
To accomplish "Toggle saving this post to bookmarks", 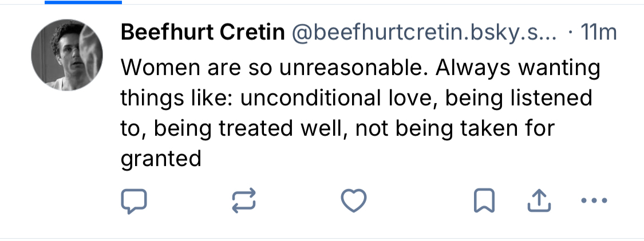I will pos(485,200).
